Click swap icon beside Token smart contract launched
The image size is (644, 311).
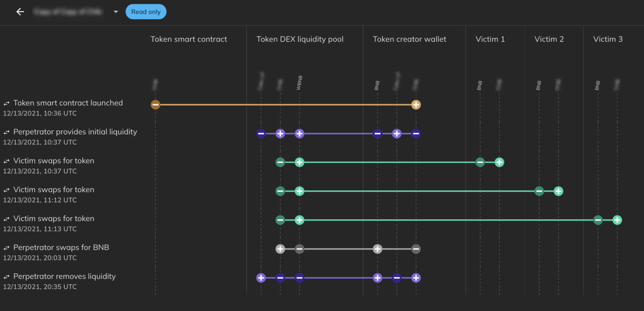[7, 103]
